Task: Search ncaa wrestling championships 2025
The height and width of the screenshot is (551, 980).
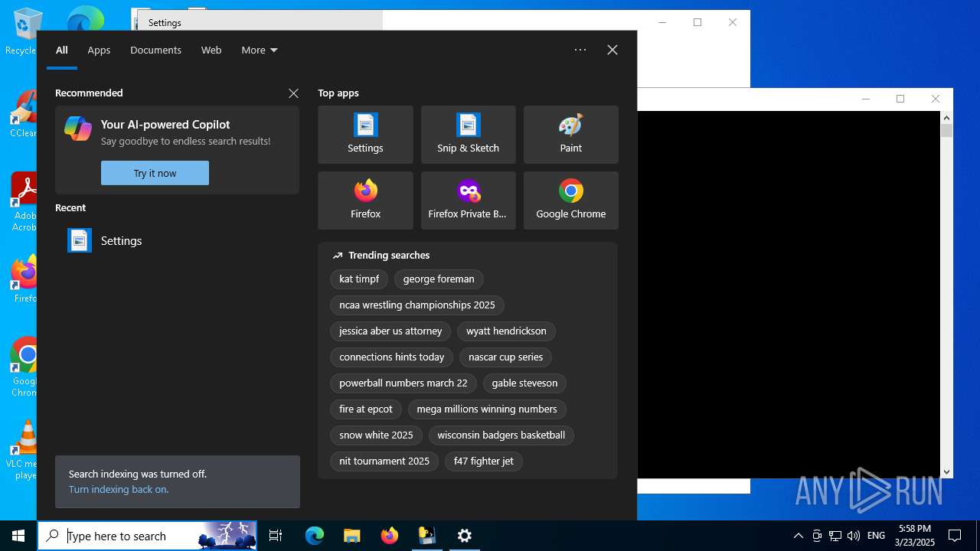Action: 417,305
